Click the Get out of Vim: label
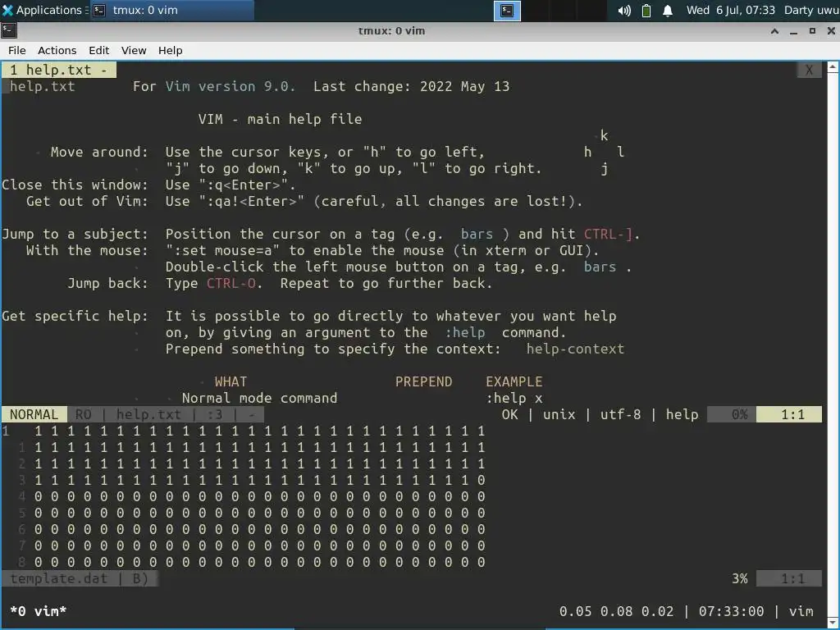This screenshot has width=840, height=630. pos(87,202)
